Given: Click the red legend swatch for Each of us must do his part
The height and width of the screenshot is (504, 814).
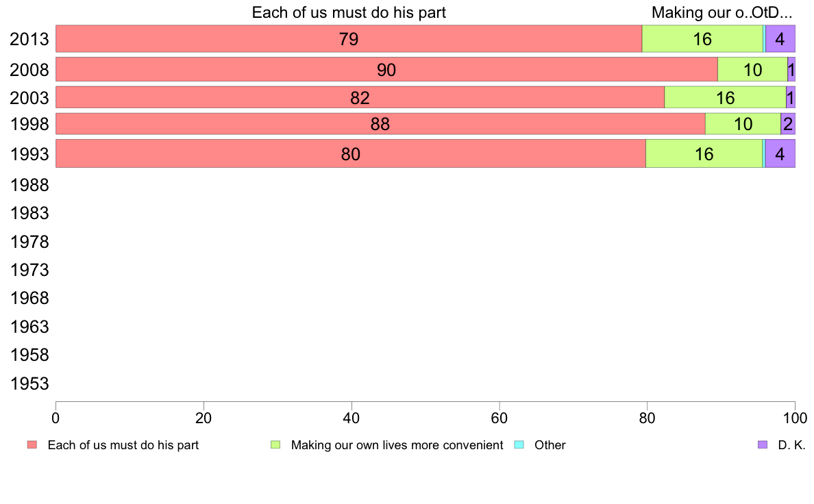Looking at the screenshot, I should [x=32, y=445].
